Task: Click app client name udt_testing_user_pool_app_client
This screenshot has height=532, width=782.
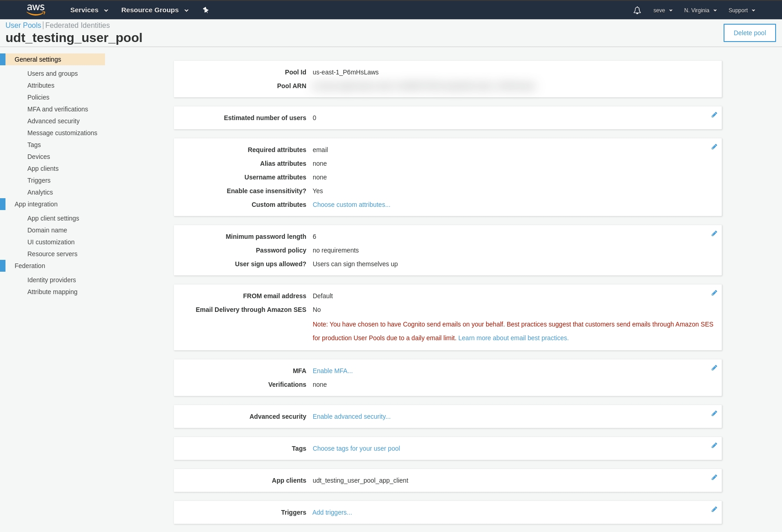Action: 361,480
